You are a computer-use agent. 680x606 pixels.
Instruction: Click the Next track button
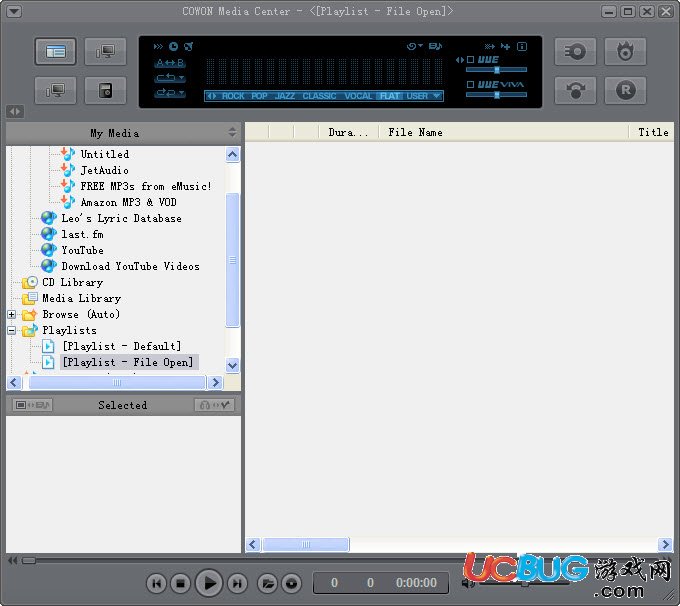[237, 583]
